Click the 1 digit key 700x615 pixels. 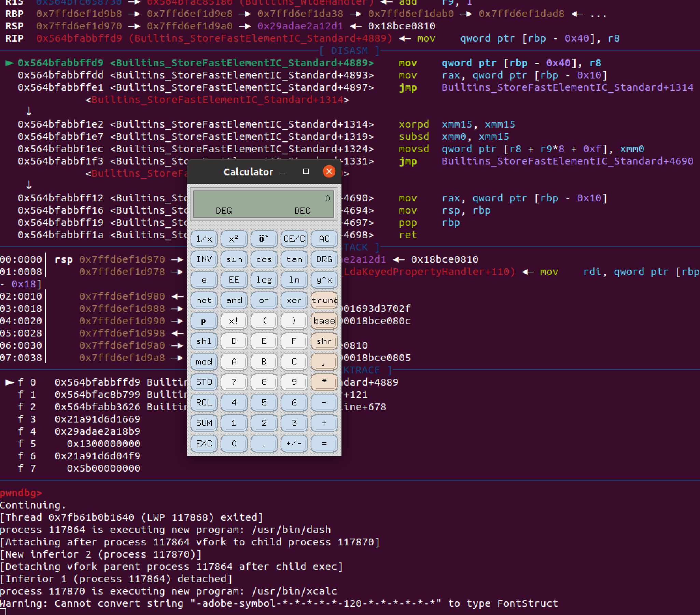tap(234, 423)
